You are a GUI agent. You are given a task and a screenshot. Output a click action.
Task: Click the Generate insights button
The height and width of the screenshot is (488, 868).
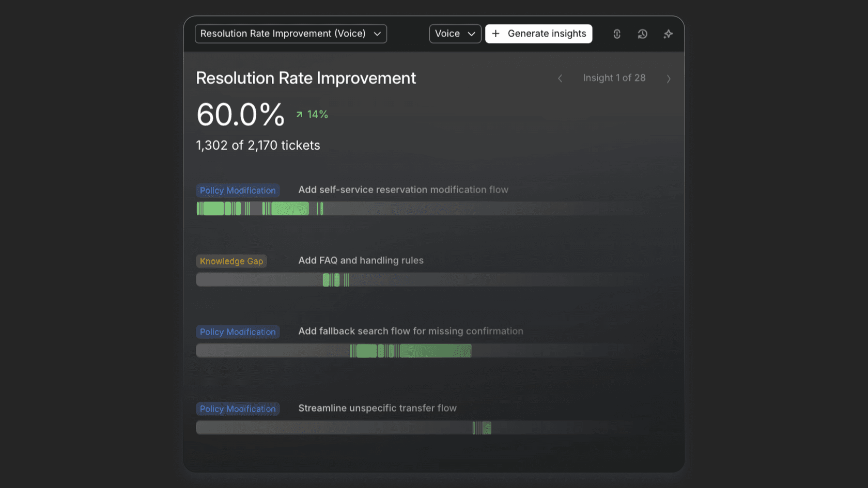pyautogui.click(x=539, y=34)
